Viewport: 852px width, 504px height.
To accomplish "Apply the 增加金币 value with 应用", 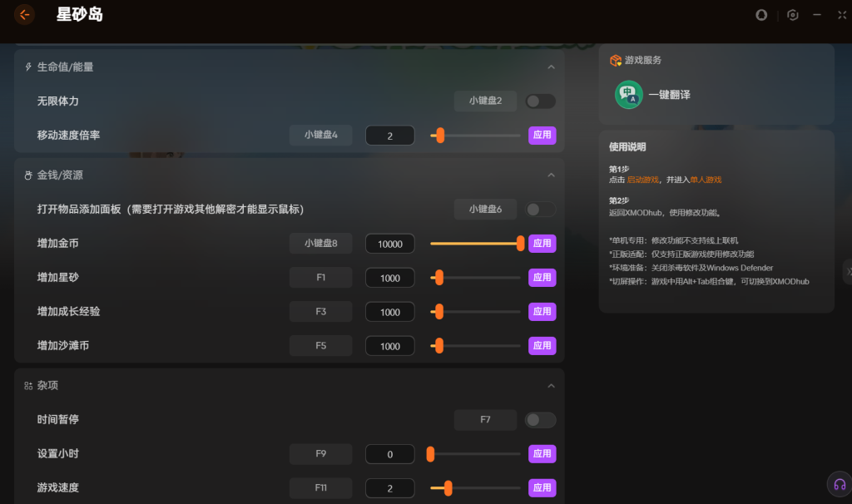I will tap(542, 244).
